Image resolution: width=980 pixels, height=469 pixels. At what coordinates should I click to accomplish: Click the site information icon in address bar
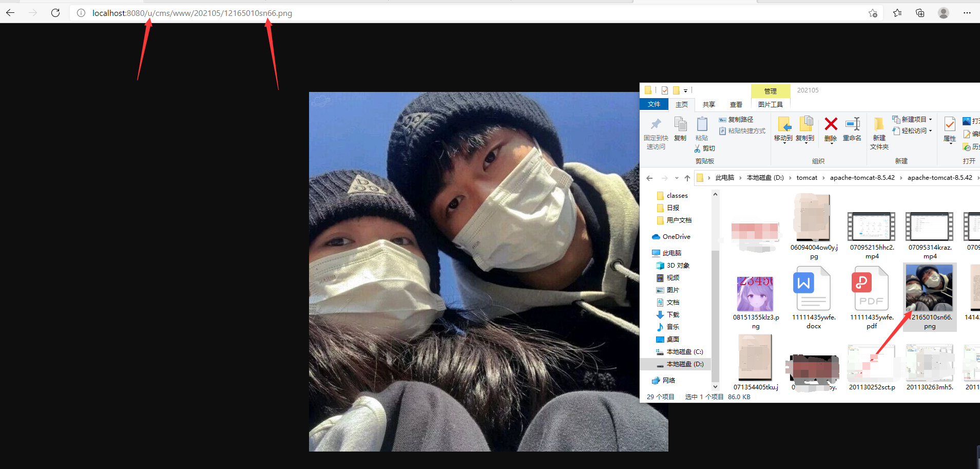point(81,13)
